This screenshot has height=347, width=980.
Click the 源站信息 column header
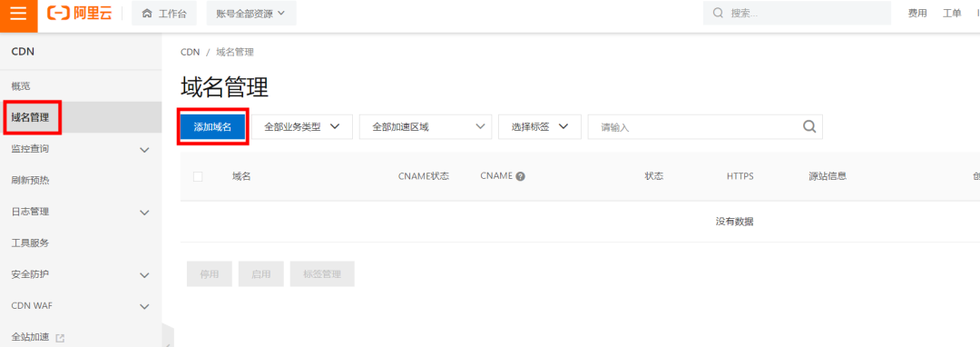[828, 176]
